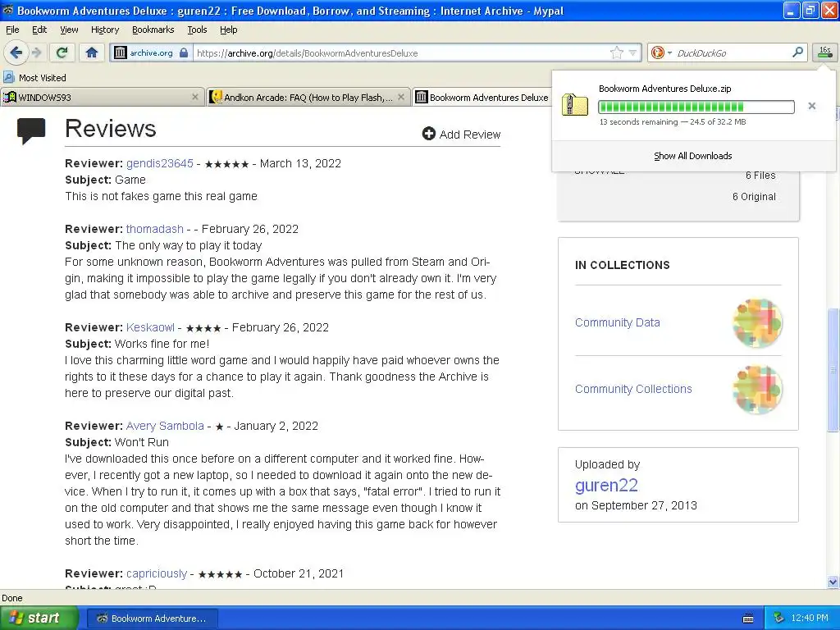Open the Tools menu
840x630 pixels.
coord(197,30)
